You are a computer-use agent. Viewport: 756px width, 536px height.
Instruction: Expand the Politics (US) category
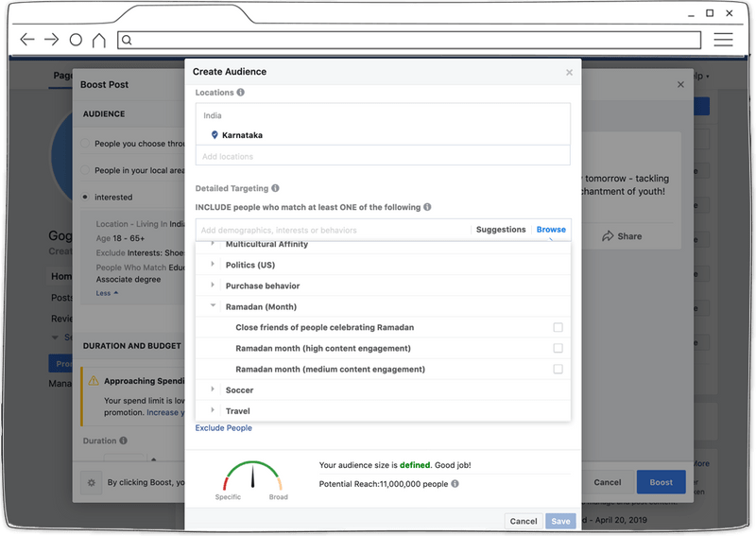point(212,265)
